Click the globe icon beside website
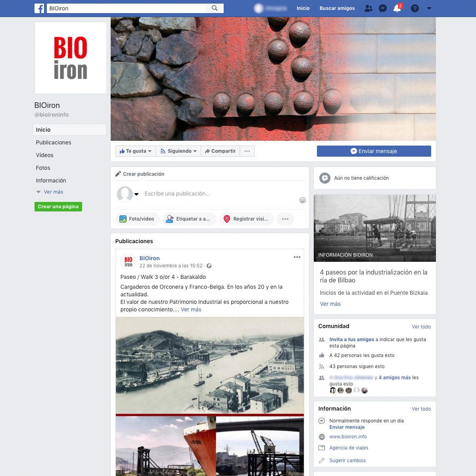Screen dimensions: 476x476 pos(322,437)
